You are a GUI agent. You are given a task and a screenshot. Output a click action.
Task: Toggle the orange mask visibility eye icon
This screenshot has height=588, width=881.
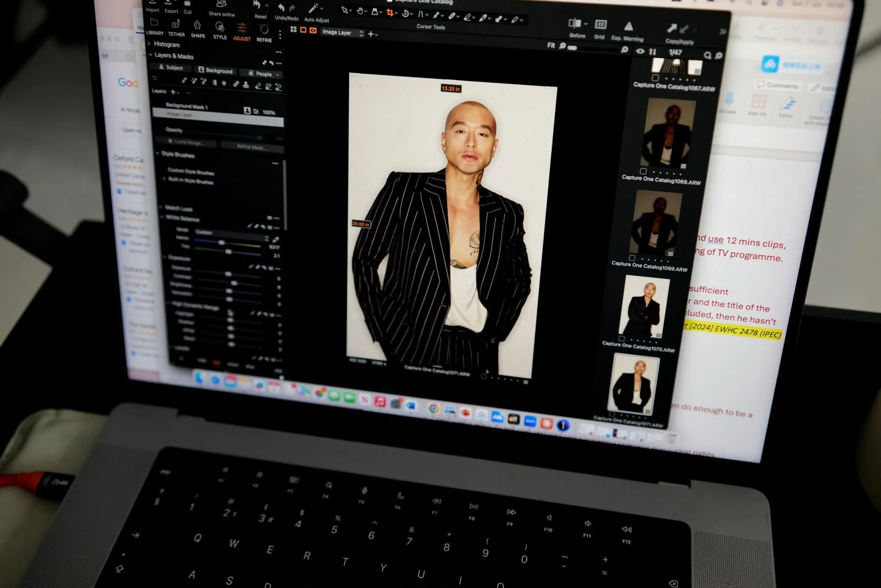tap(313, 30)
